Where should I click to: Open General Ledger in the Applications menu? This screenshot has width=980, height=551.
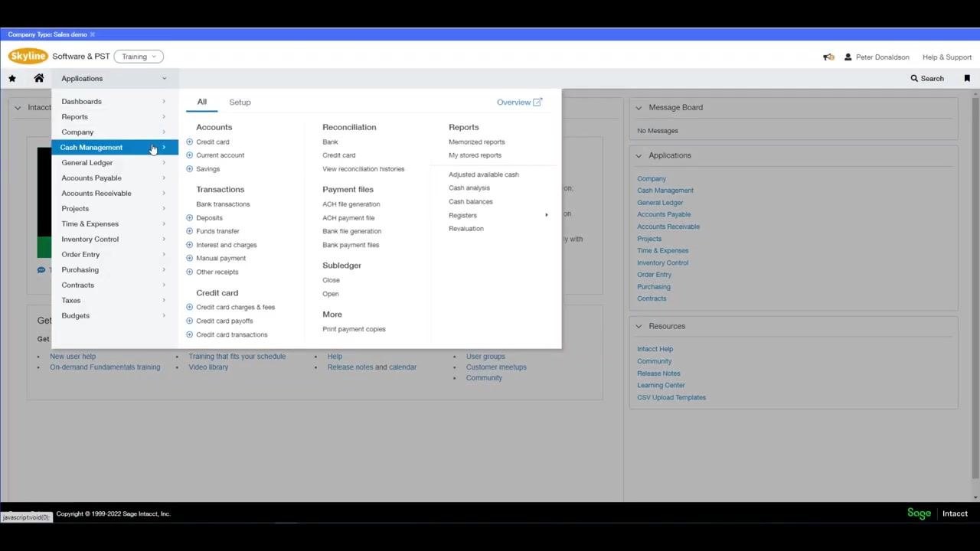[115, 162]
